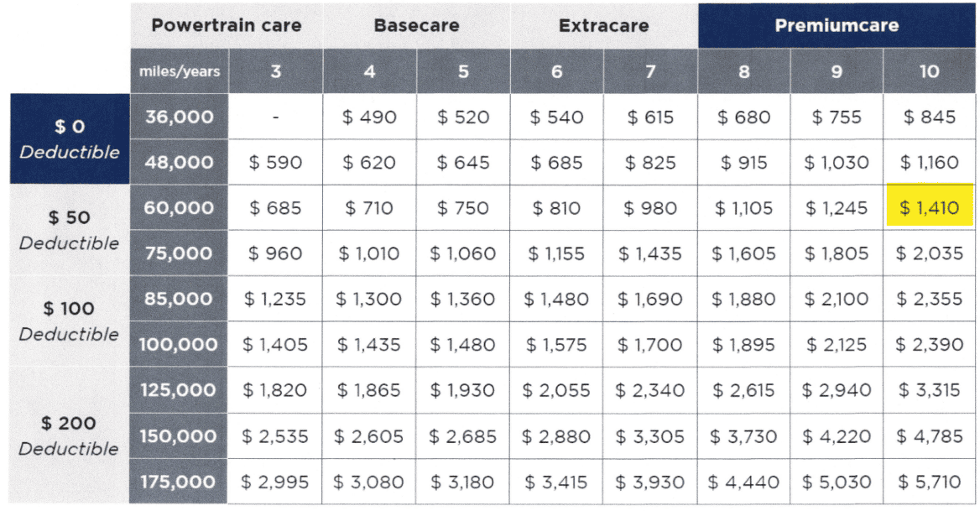
Task: Choose the $ 50 Deductible option
Action: [70, 230]
